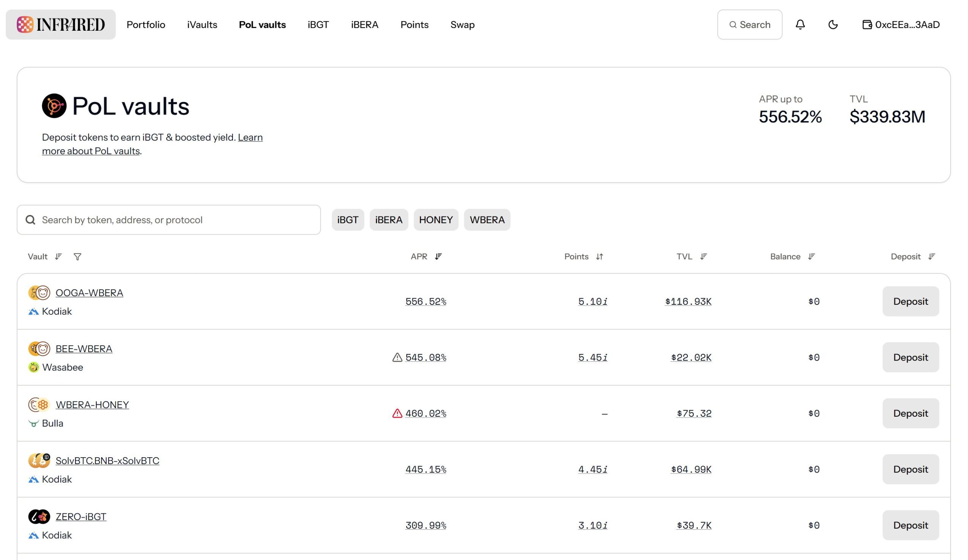The width and height of the screenshot is (968, 560).
Task: Go to the Swap tab
Action: [x=462, y=25]
